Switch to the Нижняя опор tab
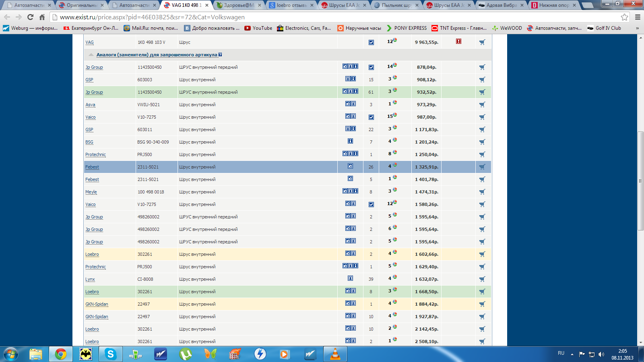Viewport: 644px width, 362px height. [554, 5]
